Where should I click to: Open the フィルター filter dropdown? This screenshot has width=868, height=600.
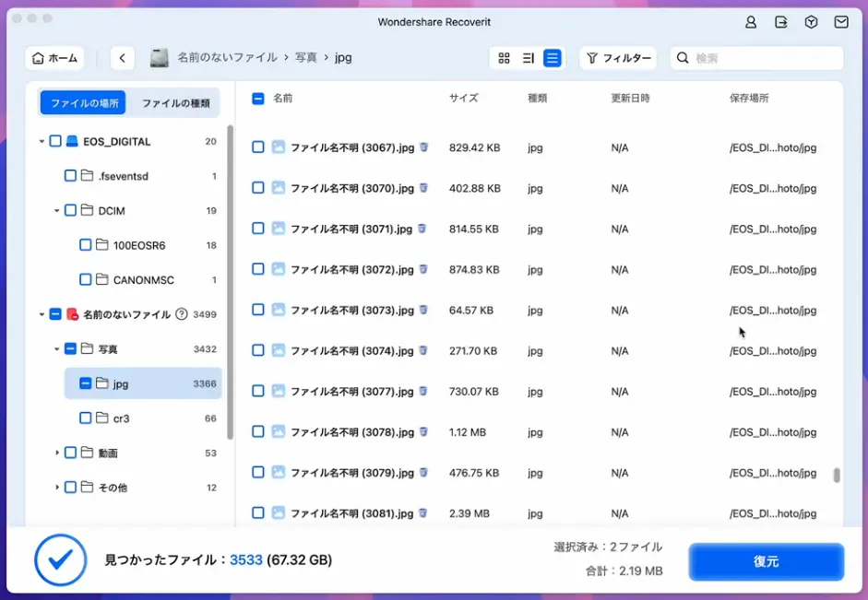pyautogui.click(x=618, y=58)
